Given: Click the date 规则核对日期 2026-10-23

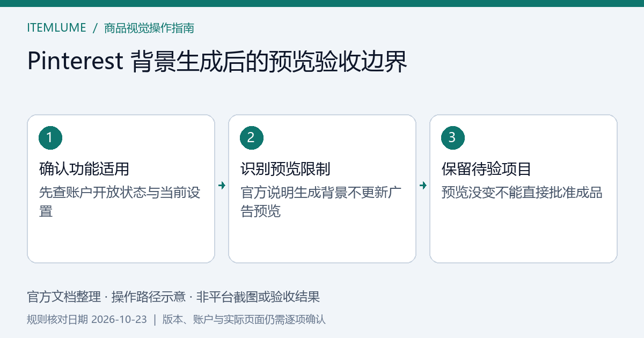Looking at the screenshot, I should point(87,320).
